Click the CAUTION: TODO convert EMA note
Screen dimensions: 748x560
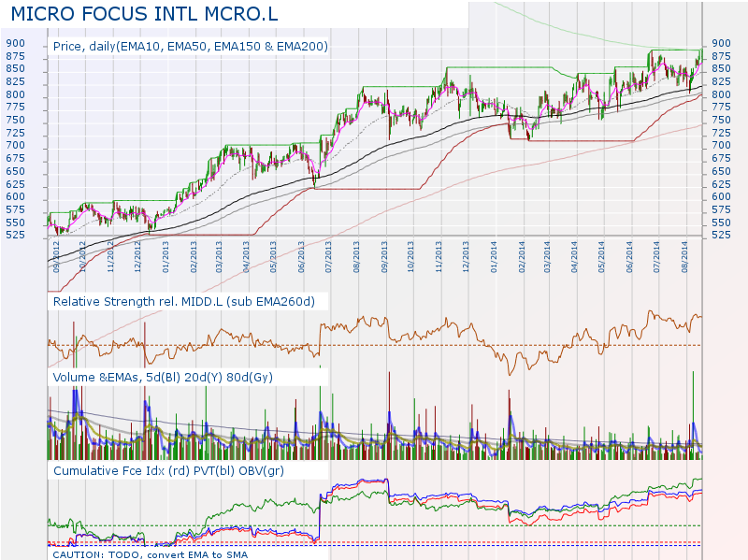(x=151, y=554)
